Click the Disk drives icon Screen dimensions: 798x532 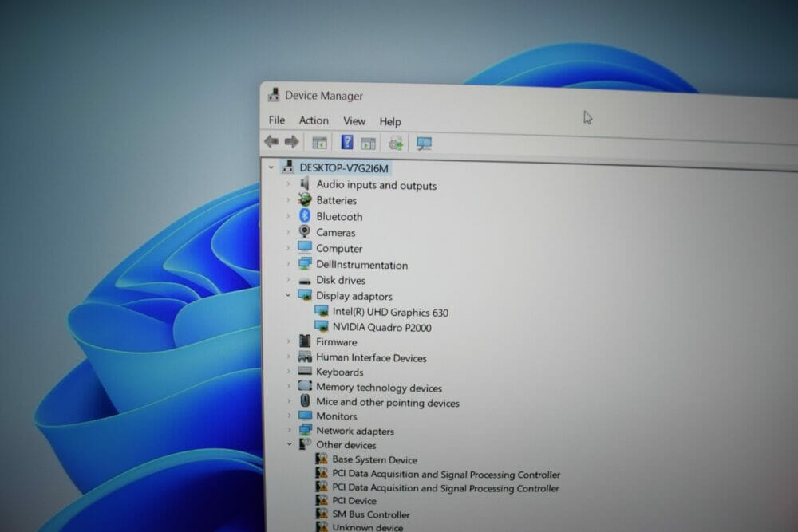305,281
